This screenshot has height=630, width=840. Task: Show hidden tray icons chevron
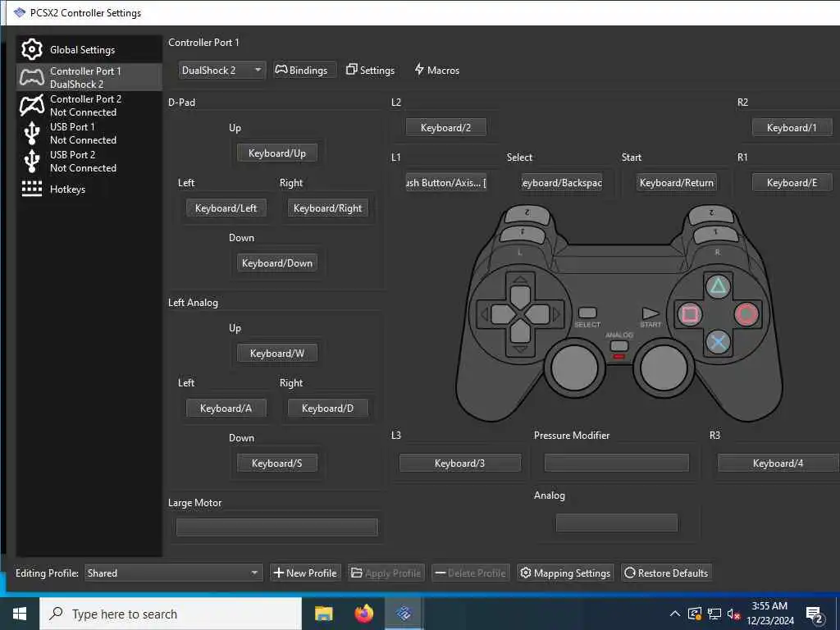(675, 614)
